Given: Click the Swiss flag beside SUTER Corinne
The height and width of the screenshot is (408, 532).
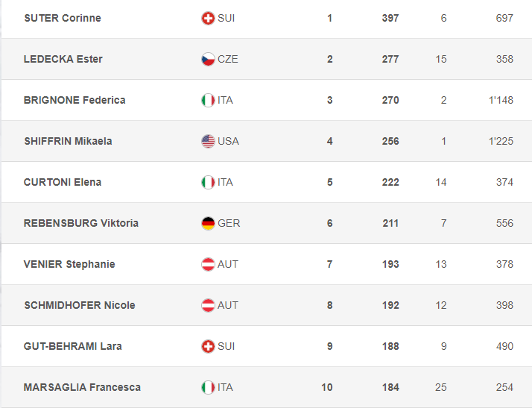Looking at the screenshot, I should [208, 18].
